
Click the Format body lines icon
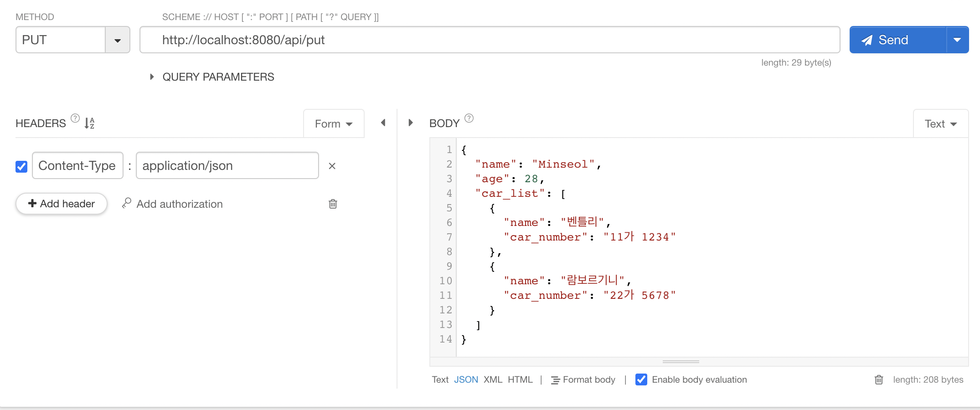[555, 380]
